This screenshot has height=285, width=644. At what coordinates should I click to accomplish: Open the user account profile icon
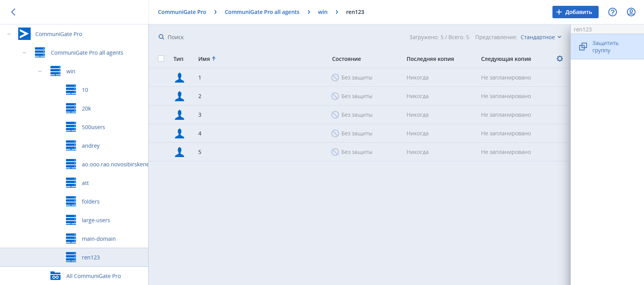(x=631, y=12)
